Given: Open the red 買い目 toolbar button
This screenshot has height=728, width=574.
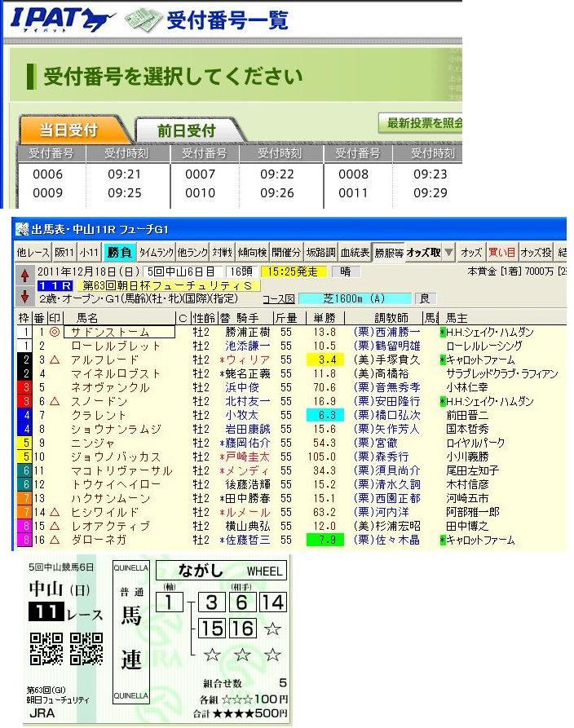Looking at the screenshot, I should click(x=501, y=252).
